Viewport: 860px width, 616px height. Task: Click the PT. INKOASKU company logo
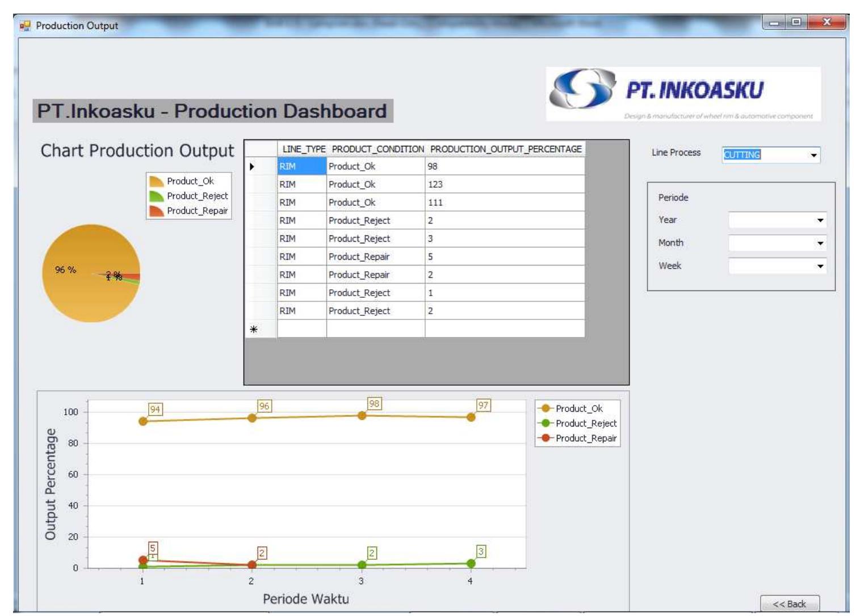(683, 94)
